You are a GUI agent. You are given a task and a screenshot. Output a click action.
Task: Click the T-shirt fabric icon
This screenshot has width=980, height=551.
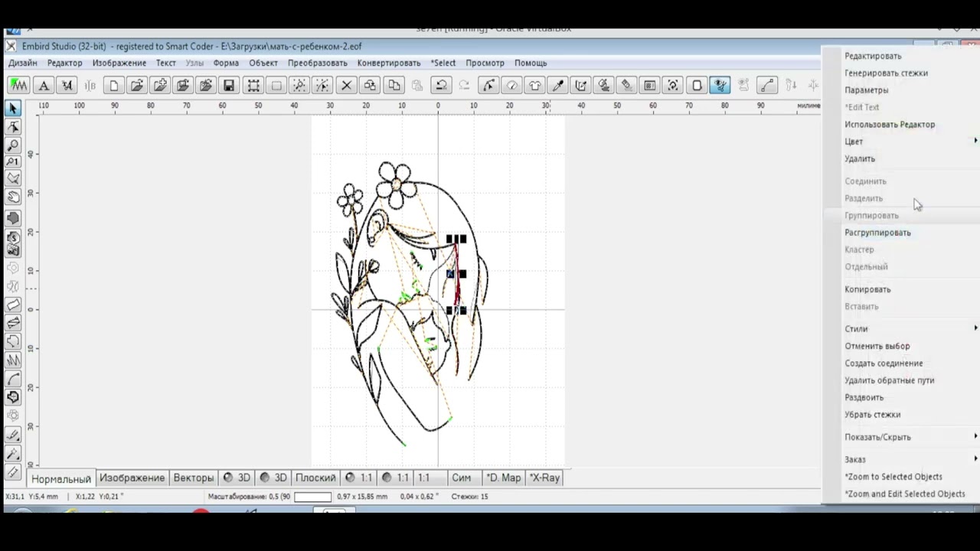tap(535, 85)
